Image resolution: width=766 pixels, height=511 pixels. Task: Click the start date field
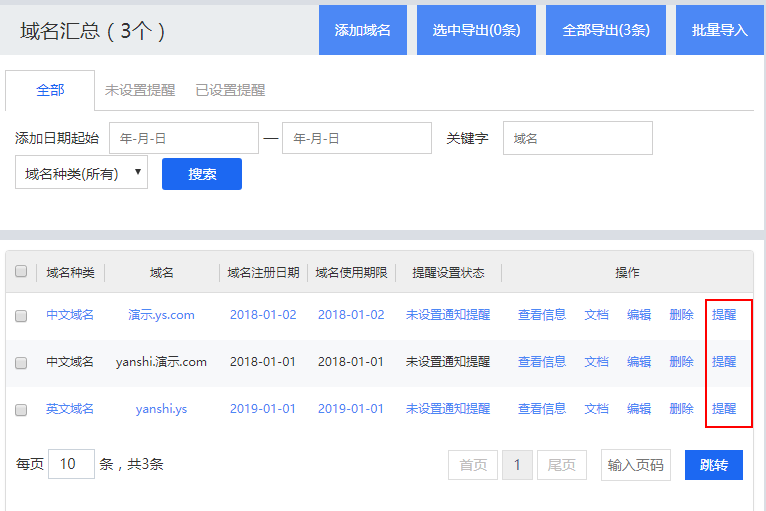point(183,138)
